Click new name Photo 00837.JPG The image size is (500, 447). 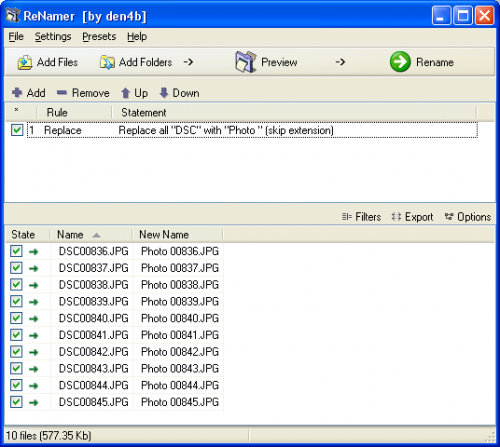(x=180, y=268)
